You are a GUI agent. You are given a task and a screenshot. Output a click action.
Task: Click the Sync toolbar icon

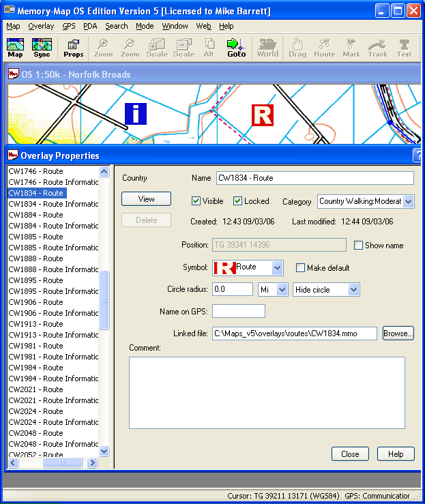pyautogui.click(x=42, y=48)
